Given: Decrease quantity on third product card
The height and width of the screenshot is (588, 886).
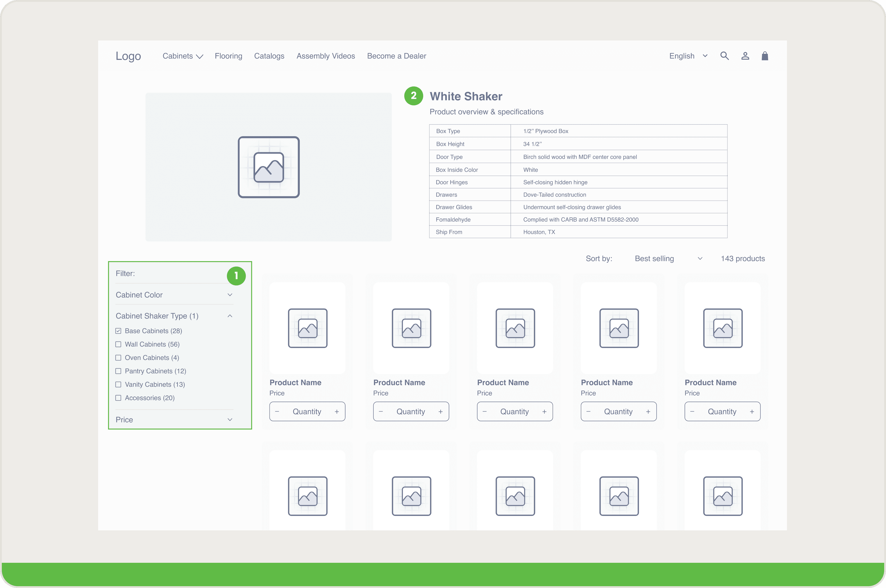Looking at the screenshot, I should pos(484,412).
